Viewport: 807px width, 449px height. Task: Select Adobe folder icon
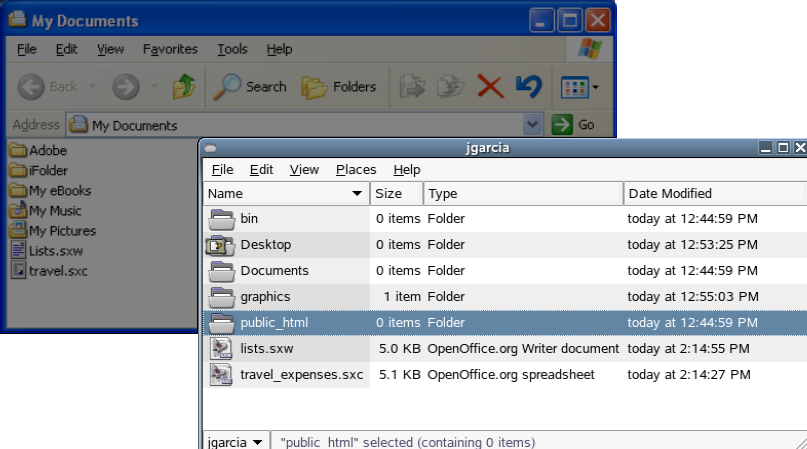[x=18, y=150]
